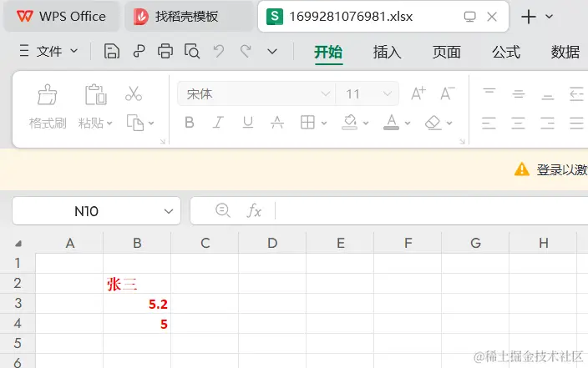Click the fx Insert Function icon
The image size is (588, 368).
pos(254,211)
